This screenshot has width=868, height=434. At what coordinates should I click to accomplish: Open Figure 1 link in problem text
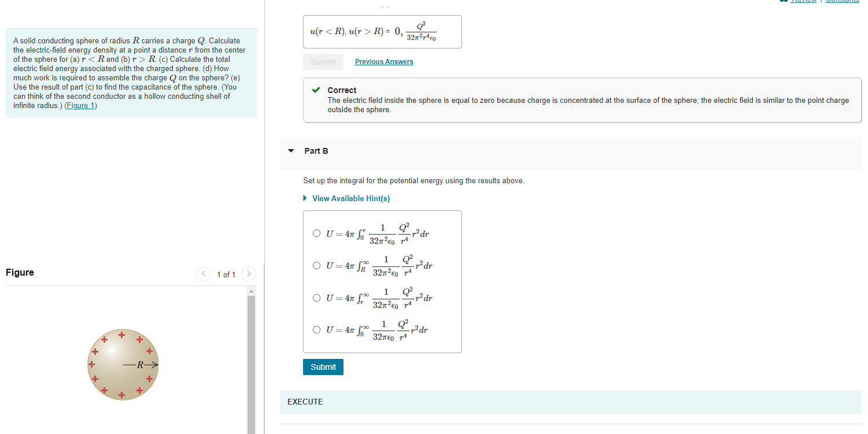(x=80, y=106)
